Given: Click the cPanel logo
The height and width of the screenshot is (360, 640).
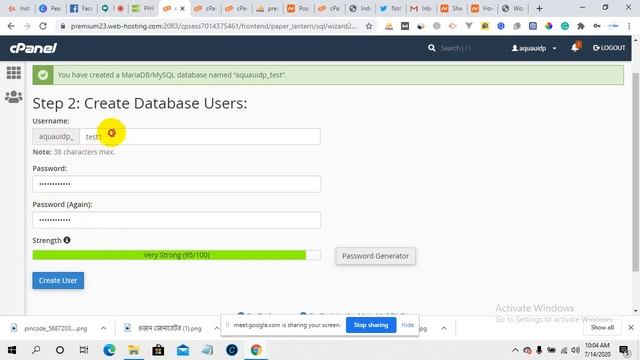Looking at the screenshot, I should (x=33, y=48).
